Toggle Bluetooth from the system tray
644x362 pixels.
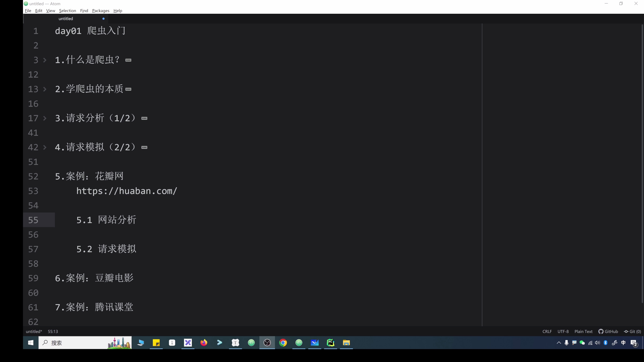tap(605, 343)
